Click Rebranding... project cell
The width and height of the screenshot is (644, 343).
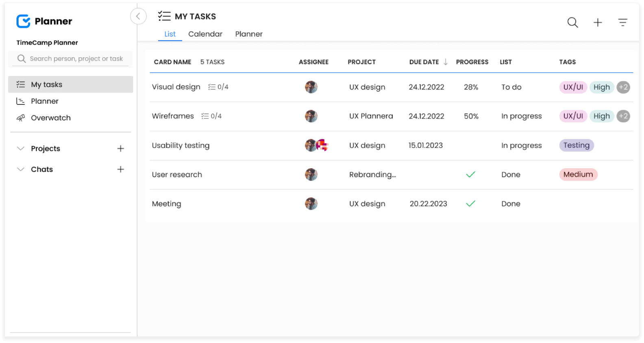click(372, 175)
